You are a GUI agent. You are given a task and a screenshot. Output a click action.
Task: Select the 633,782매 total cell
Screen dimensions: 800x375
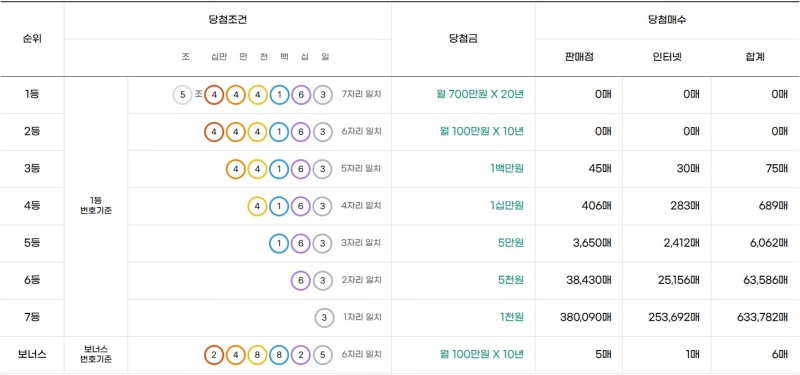pyautogui.click(x=763, y=317)
